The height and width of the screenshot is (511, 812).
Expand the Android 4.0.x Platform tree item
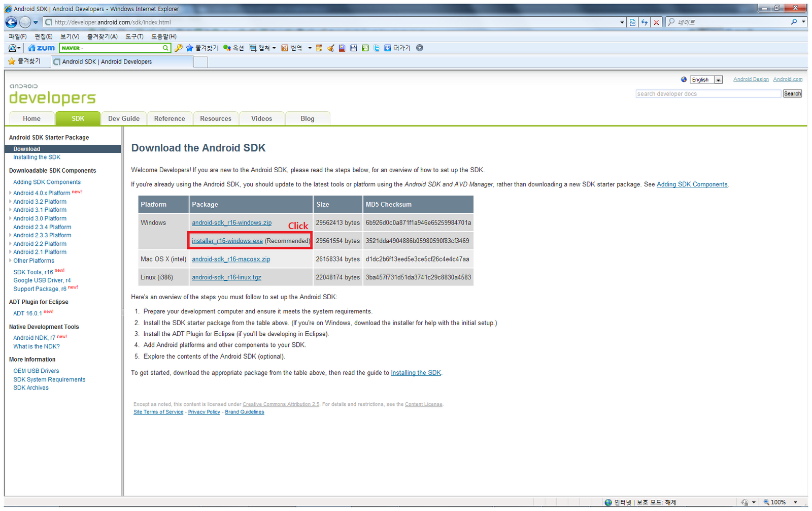tap(10, 193)
